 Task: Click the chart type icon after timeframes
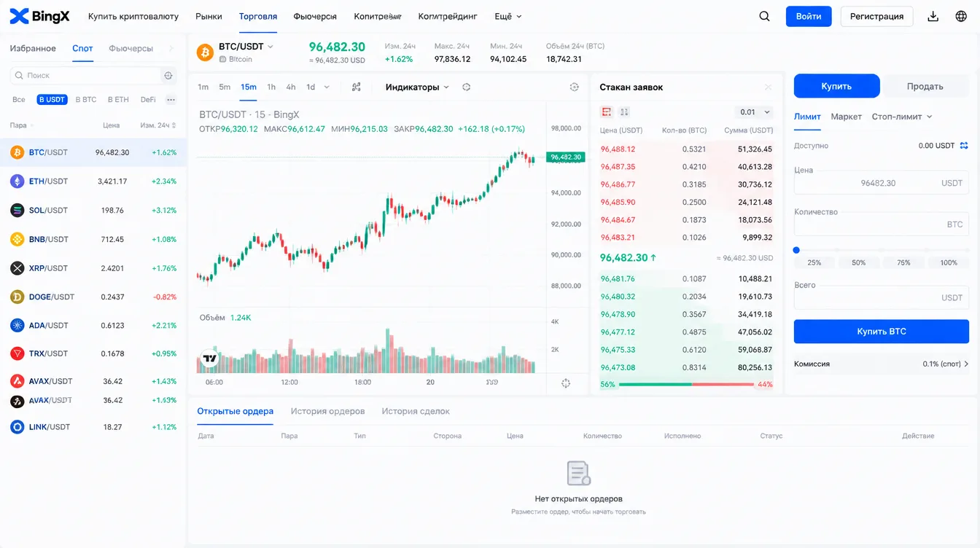click(x=357, y=87)
